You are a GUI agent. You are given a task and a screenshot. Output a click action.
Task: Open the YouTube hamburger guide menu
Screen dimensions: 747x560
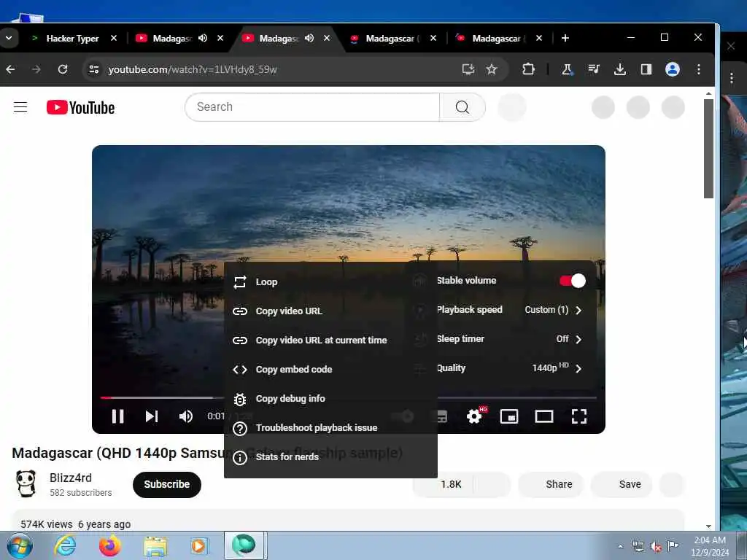pos(20,107)
